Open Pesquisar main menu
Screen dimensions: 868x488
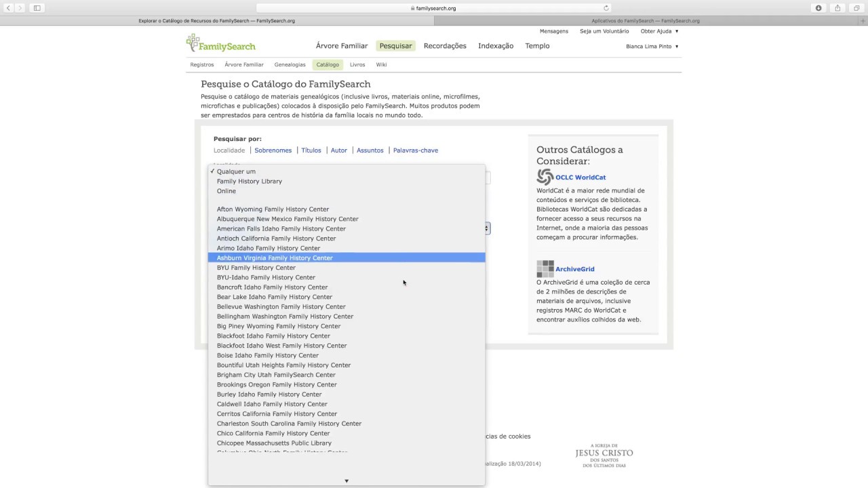pos(396,46)
